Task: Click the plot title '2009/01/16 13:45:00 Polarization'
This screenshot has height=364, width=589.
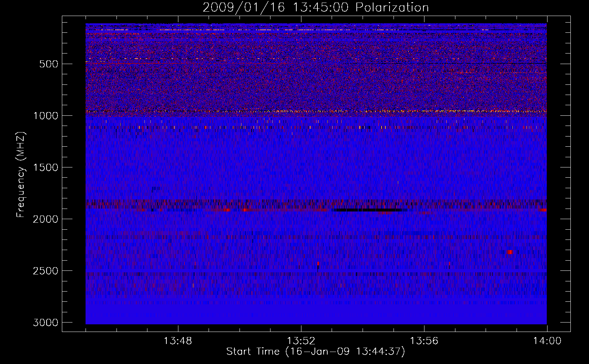Action: pyautogui.click(x=316, y=7)
